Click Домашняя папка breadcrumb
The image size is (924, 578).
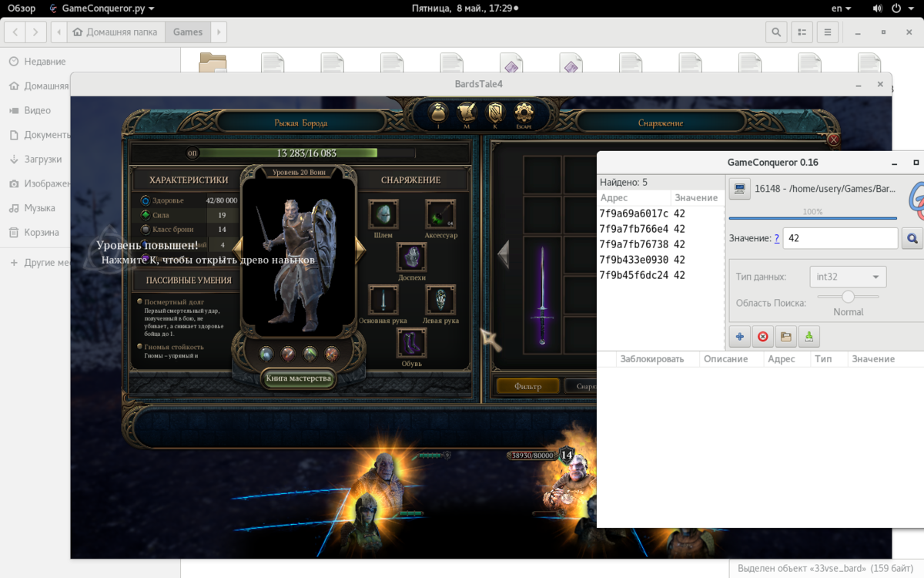[x=116, y=32]
